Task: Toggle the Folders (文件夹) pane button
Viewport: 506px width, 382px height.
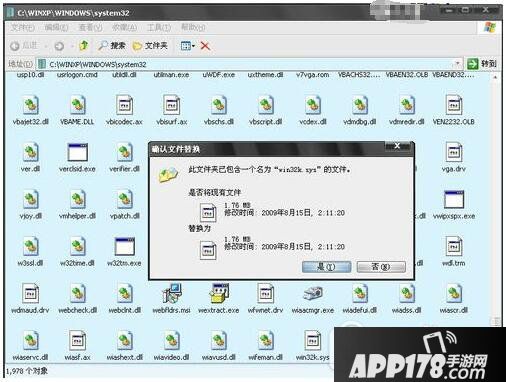Action: coord(150,46)
